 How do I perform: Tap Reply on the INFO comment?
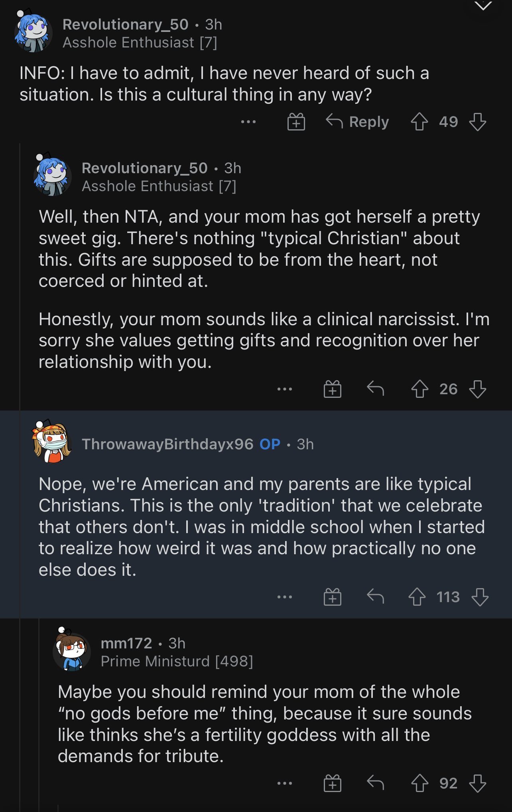point(358,122)
